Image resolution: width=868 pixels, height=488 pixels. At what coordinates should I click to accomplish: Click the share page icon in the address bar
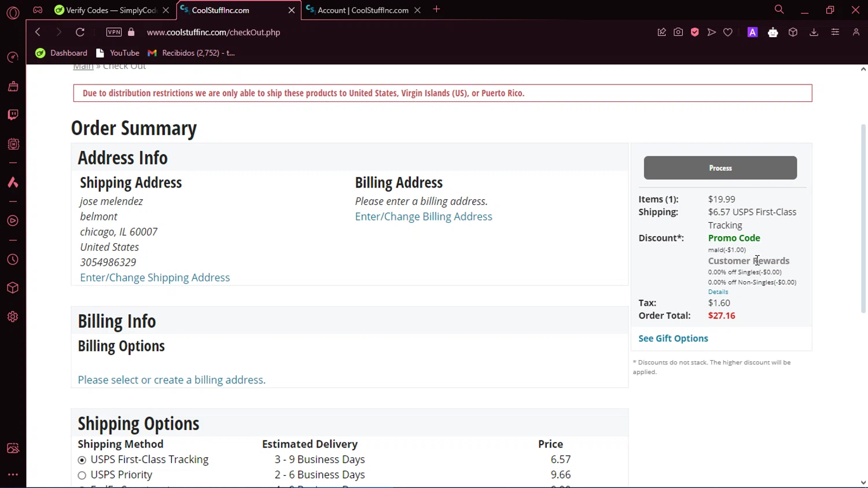click(661, 32)
